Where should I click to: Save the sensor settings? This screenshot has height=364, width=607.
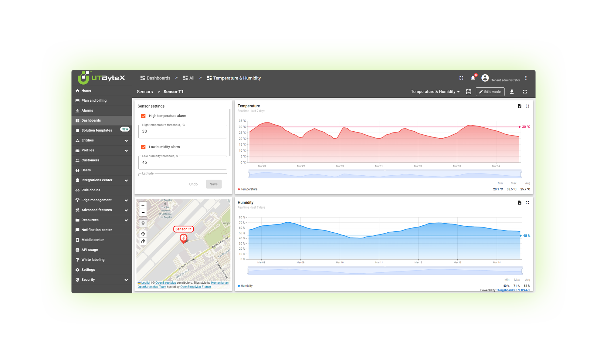(214, 184)
